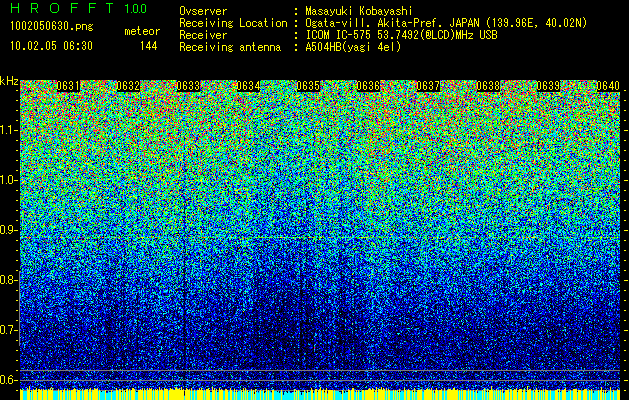The width and height of the screenshot is (629, 400).
Task: Click the 0637 time marker
Action: (x=428, y=86)
